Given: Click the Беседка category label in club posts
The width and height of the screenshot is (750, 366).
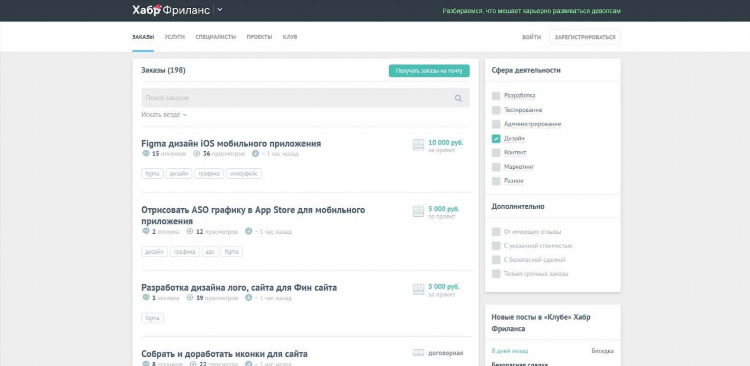Looking at the screenshot, I should 603,351.
